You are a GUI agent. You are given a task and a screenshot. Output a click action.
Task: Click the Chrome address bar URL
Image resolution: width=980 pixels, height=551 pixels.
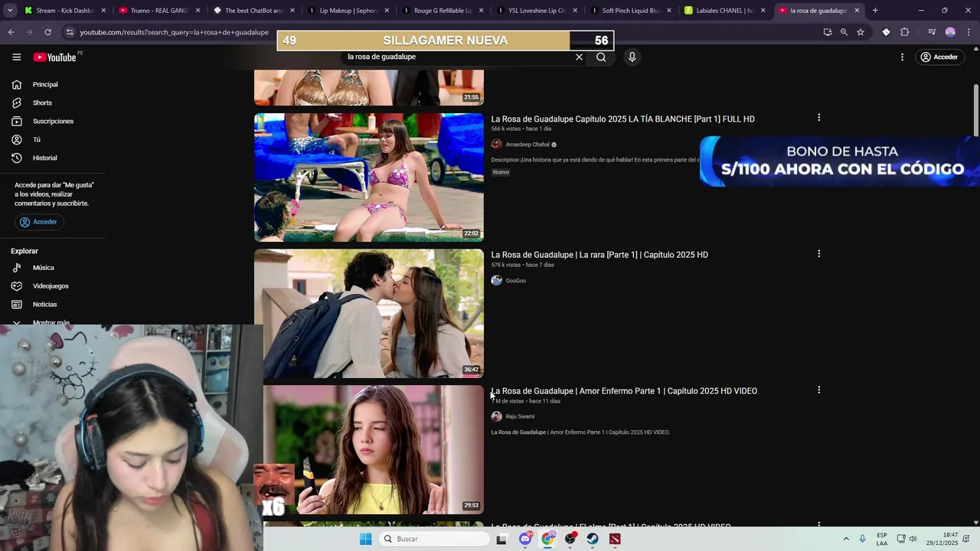click(x=174, y=32)
